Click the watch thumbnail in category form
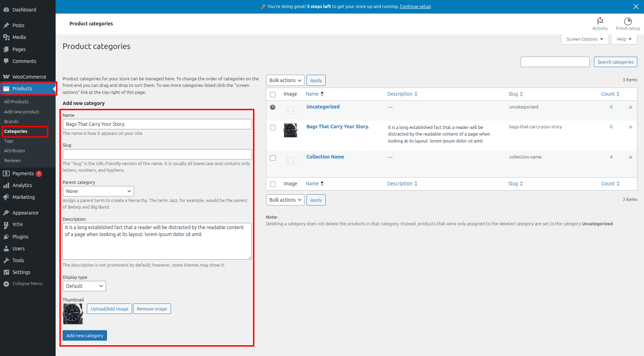Image resolution: width=644 pixels, height=356 pixels. point(73,314)
